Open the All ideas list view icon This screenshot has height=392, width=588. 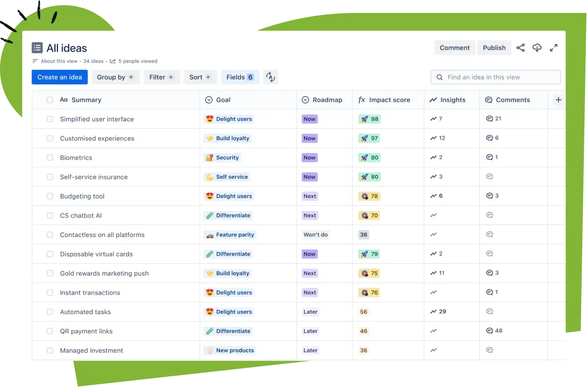point(37,48)
